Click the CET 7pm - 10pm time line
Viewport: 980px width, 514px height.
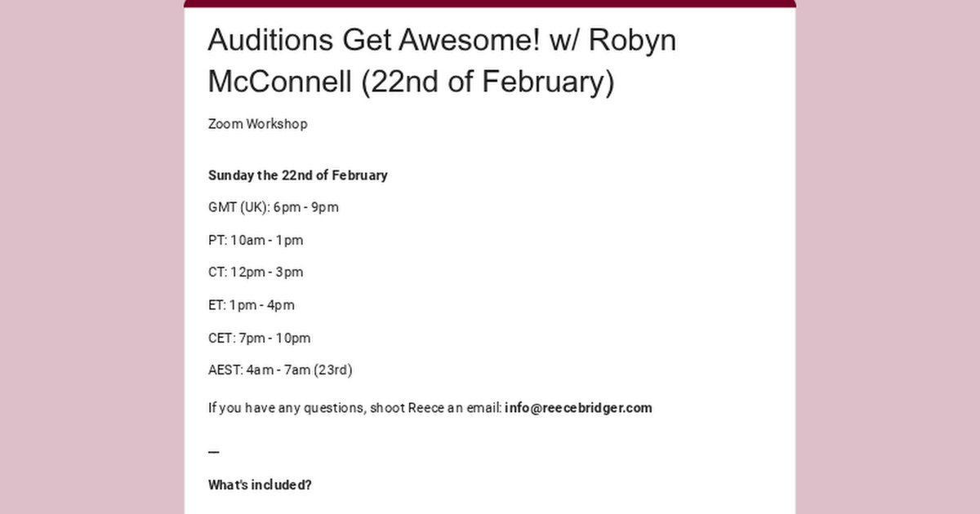click(x=259, y=338)
